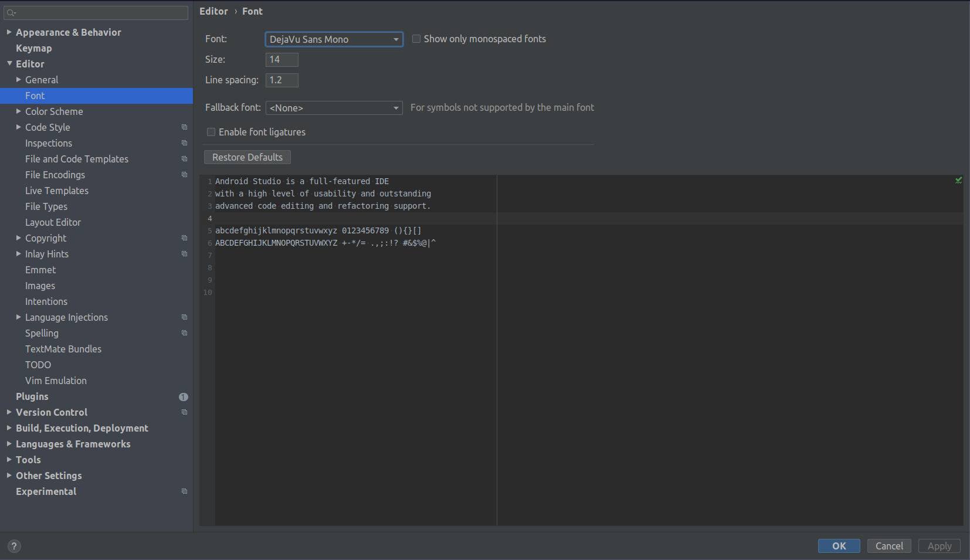Click the Editor breadcrumb

click(x=213, y=11)
